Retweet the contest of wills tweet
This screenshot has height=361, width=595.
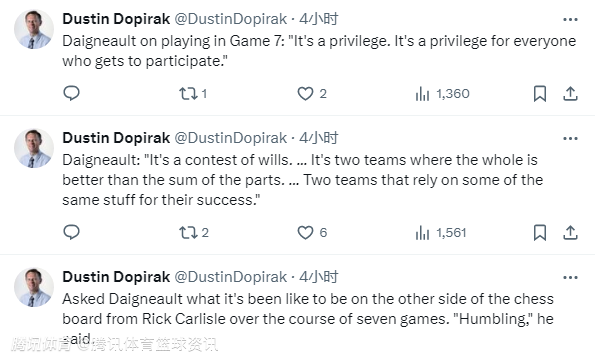(x=194, y=232)
